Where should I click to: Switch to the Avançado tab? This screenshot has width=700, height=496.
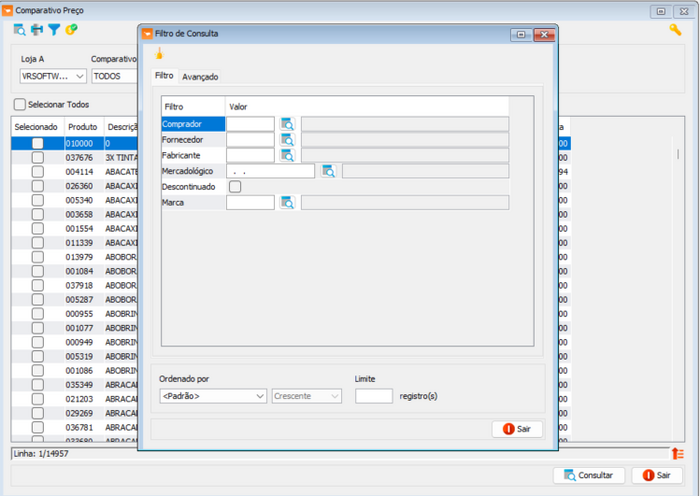pos(200,77)
